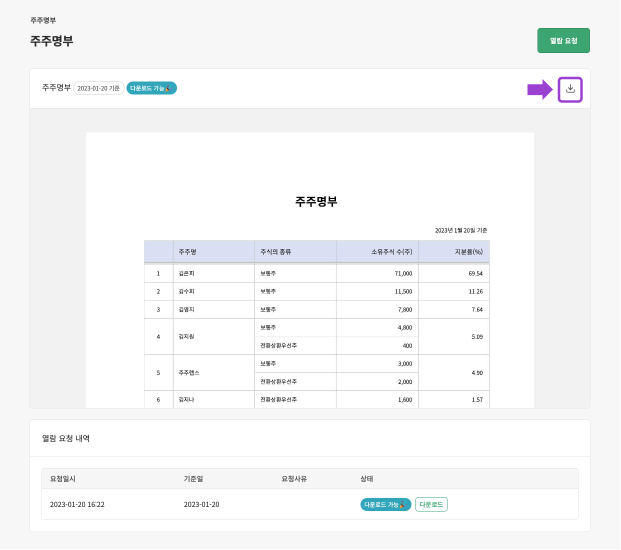Select the shareholder row with 71,000 shares
The height and width of the screenshot is (550, 621).
pyautogui.click(x=316, y=272)
